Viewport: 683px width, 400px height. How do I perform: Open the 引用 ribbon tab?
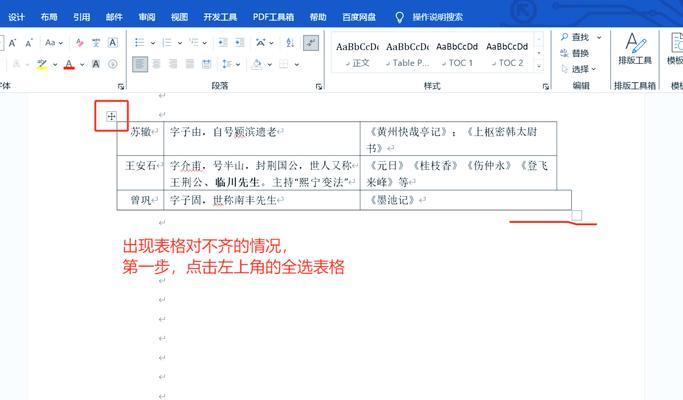(81, 17)
